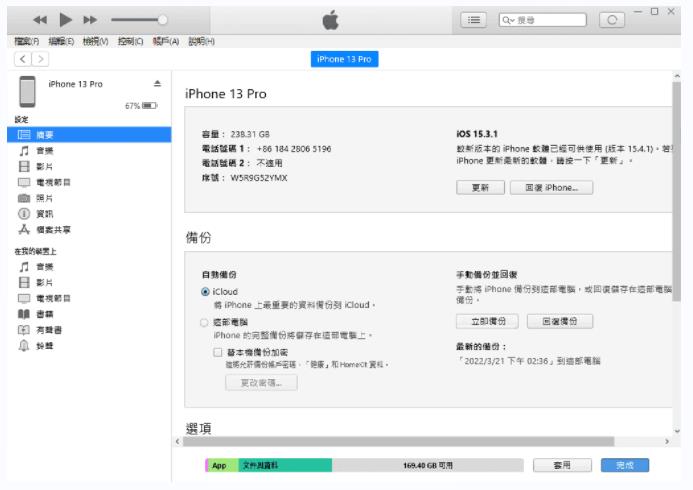
Task: Select the 這部電腦 backup radio option
Action: 205,323
